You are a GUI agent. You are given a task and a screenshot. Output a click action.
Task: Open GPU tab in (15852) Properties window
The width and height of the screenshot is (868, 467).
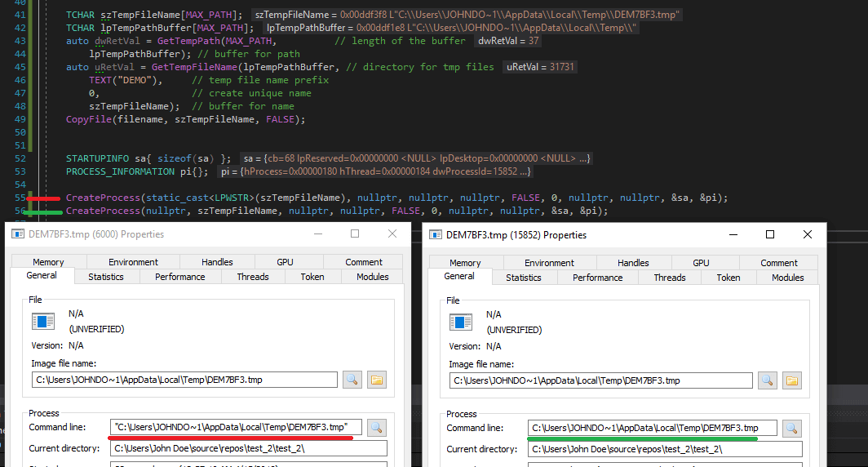point(701,263)
